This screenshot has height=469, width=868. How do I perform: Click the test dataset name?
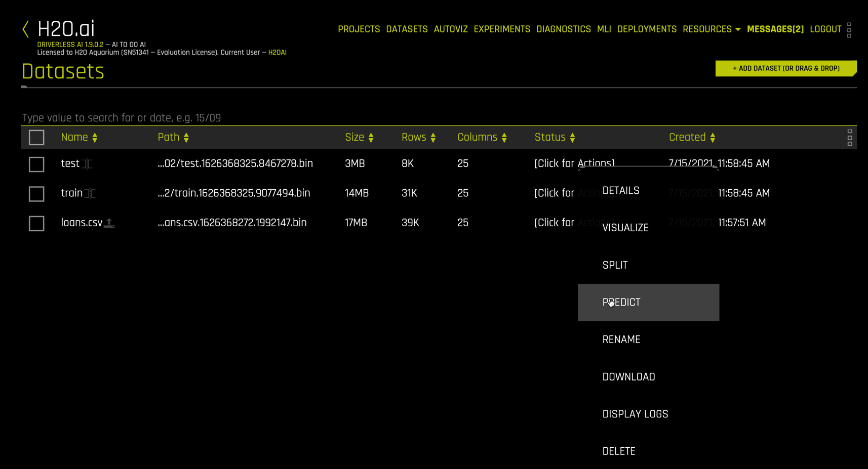pyautogui.click(x=70, y=164)
